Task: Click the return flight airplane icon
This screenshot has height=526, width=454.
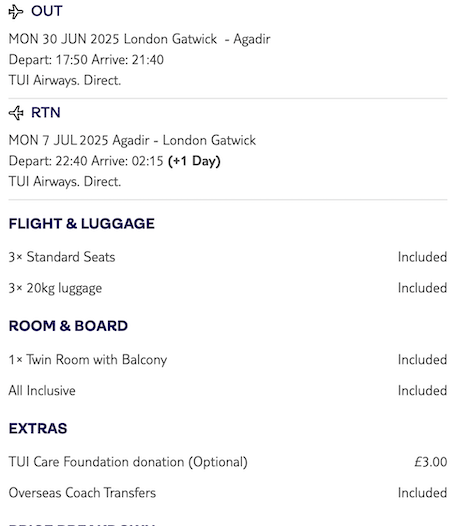Action: (16, 113)
